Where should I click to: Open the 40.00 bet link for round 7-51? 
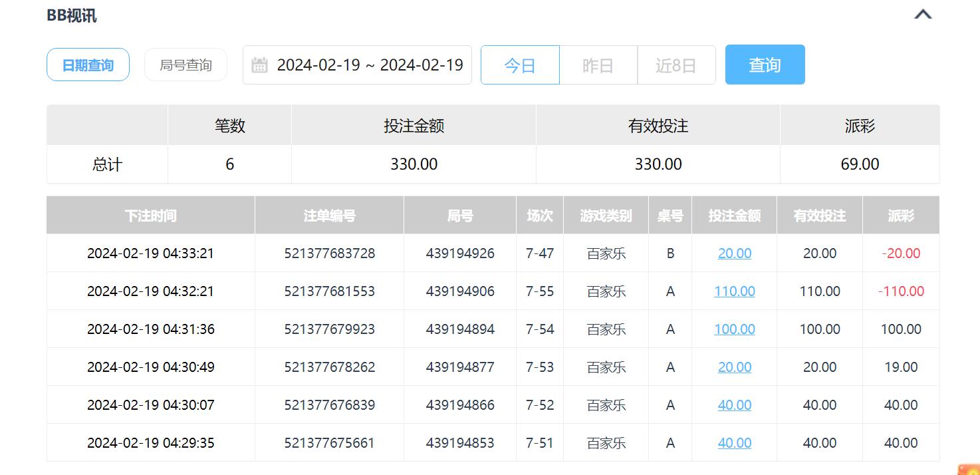[x=734, y=443]
